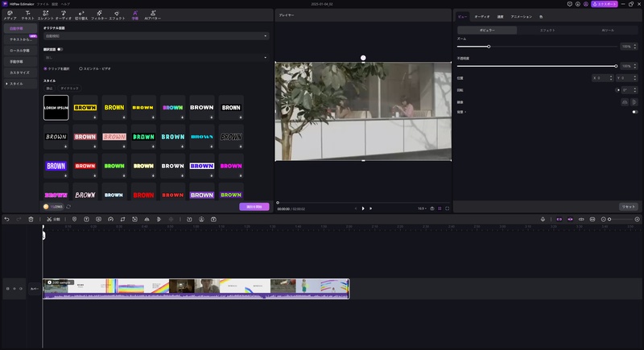The height and width of the screenshot is (350, 644).
Task: Toggle the translation language switch
Action: click(60, 49)
